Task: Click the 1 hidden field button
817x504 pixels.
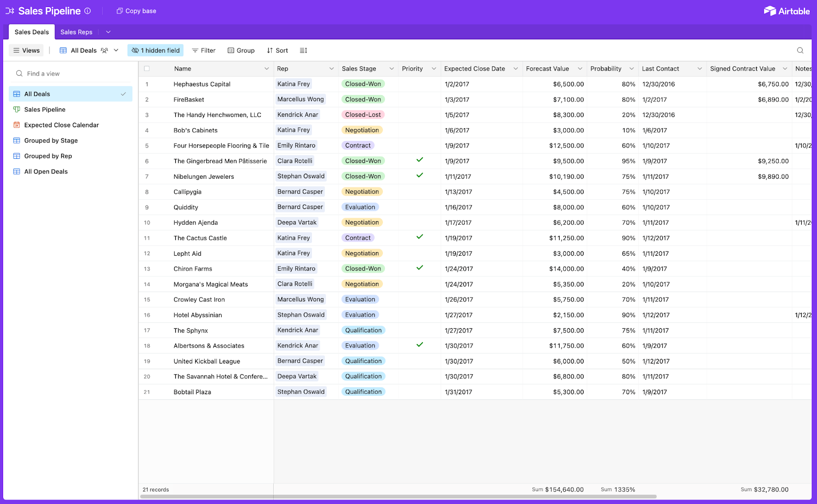Action: point(156,51)
